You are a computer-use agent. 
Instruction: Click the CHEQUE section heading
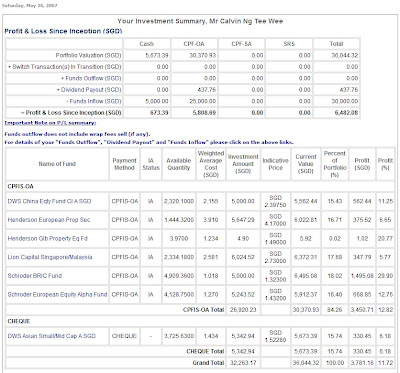pos(19,321)
